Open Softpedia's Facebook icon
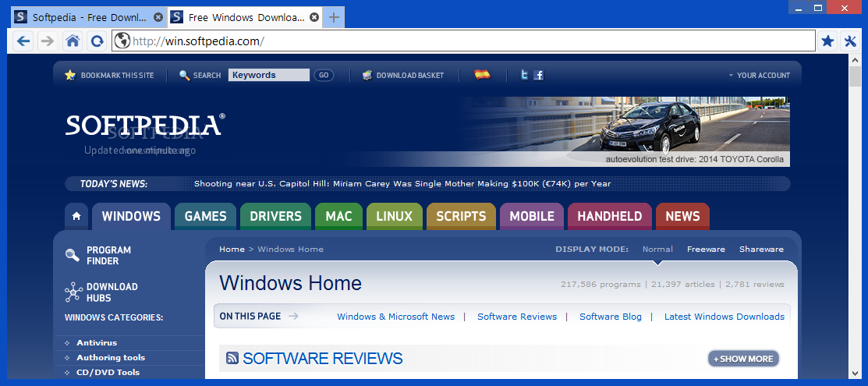Screen dimensions: 868x386 [x=538, y=76]
